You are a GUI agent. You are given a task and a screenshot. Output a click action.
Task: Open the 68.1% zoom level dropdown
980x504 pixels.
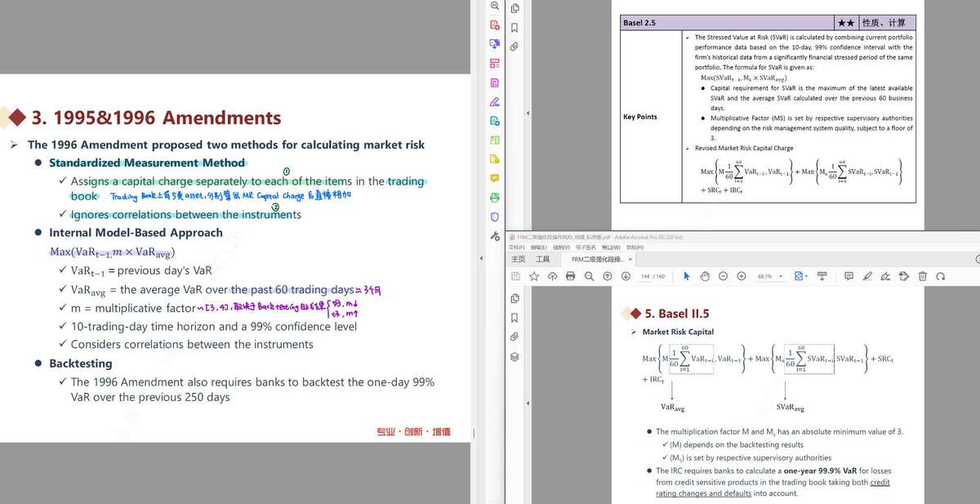(769, 276)
